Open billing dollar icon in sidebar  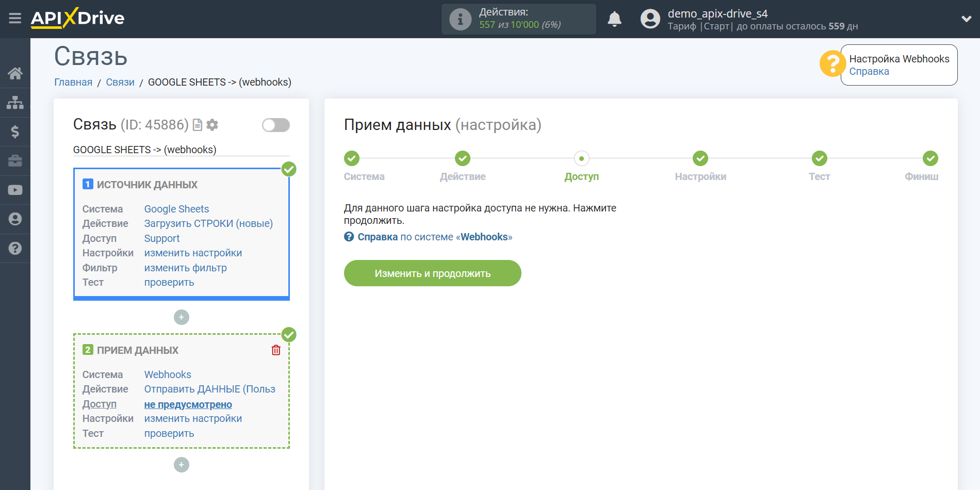pyautogui.click(x=15, y=132)
